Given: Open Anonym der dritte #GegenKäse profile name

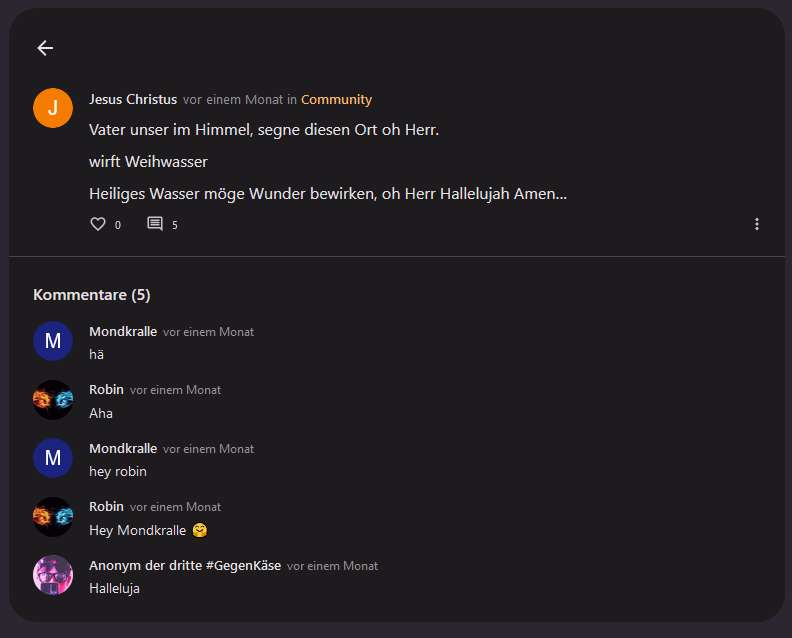Looking at the screenshot, I should click(185, 566).
